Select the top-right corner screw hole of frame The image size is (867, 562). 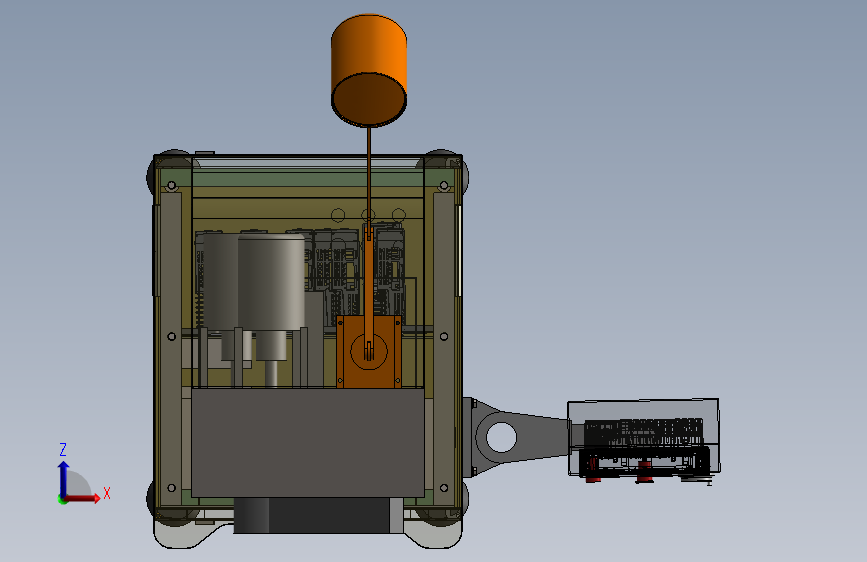tap(444, 185)
